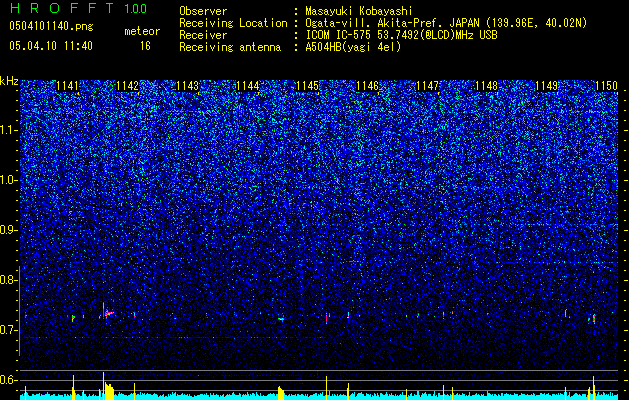This screenshot has height=400, width=629.
Task: Click the 1.1 frequency axis label
Action: point(8,130)
